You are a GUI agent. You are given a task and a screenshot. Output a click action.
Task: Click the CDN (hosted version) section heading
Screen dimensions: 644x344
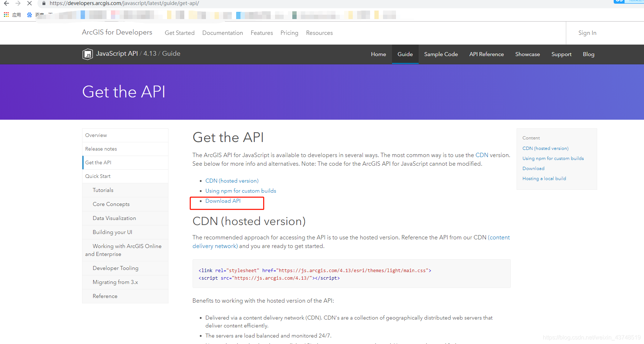[x=249, y=221]
